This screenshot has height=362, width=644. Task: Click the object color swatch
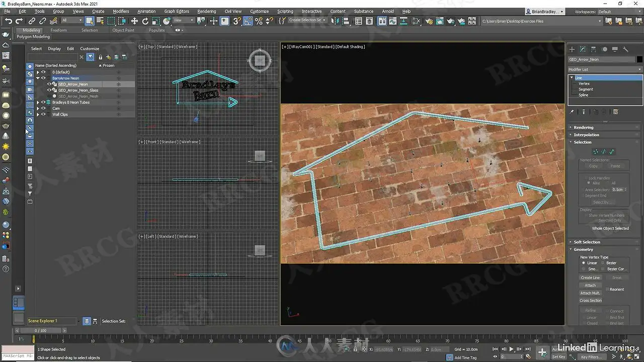coord(639,59)
